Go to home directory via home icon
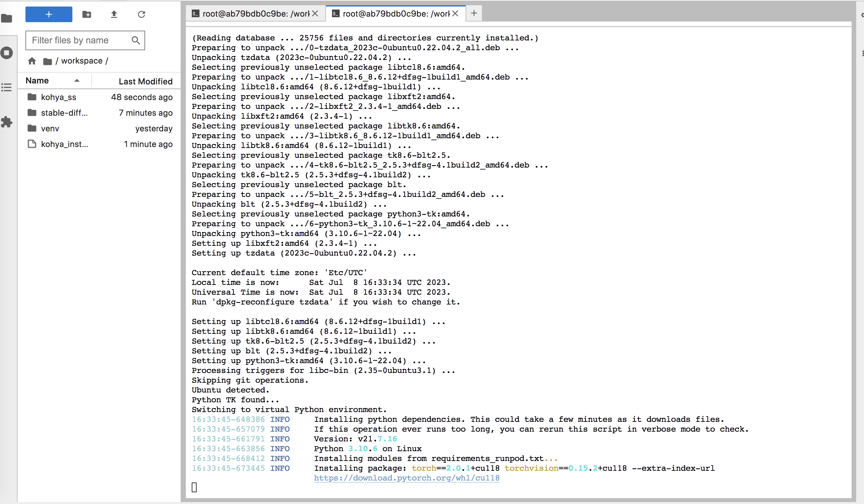 32,61
